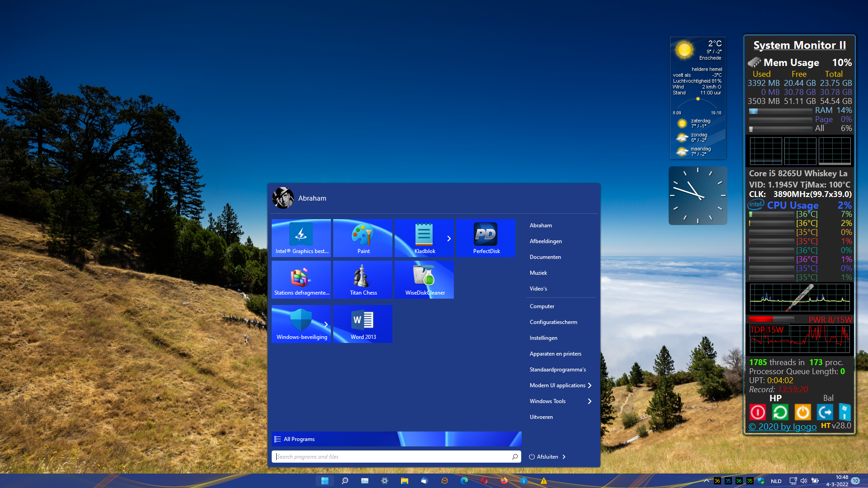Click the zaterdag forecast row
This screenshot has width=868, height=488.
tap(698, 123)
